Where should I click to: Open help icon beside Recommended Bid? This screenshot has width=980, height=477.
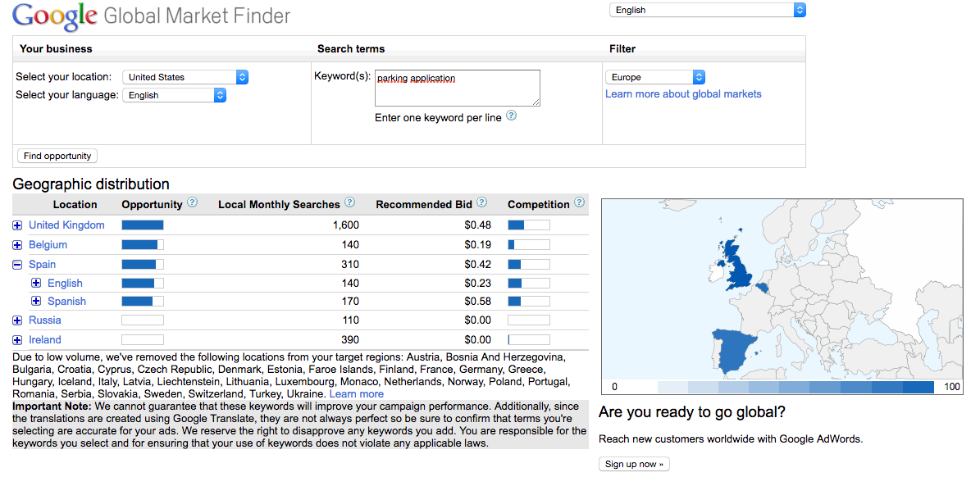point(482,202)
